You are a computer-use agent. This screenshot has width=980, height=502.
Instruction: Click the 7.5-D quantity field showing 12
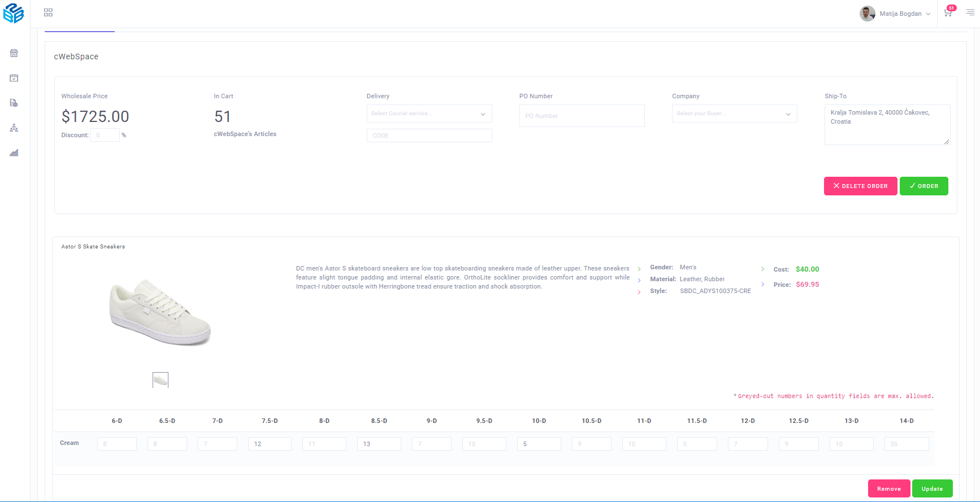[270, 444]
